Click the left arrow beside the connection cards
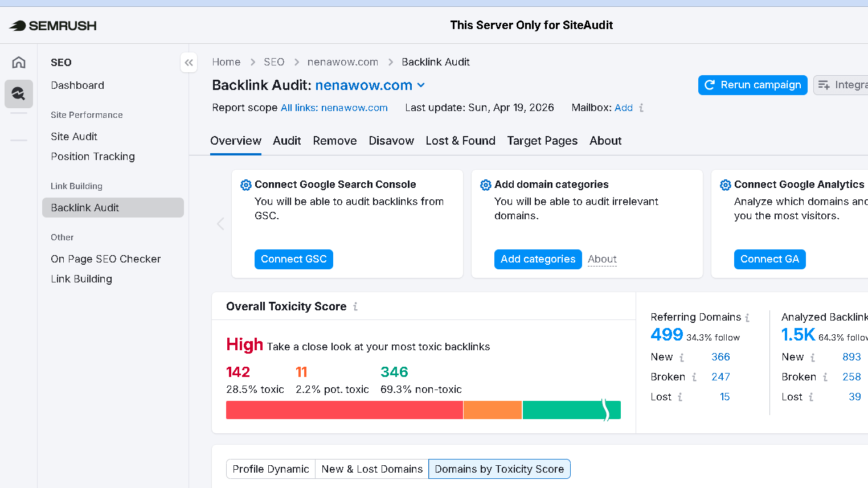The image size is (868, 488). point(220,224)
